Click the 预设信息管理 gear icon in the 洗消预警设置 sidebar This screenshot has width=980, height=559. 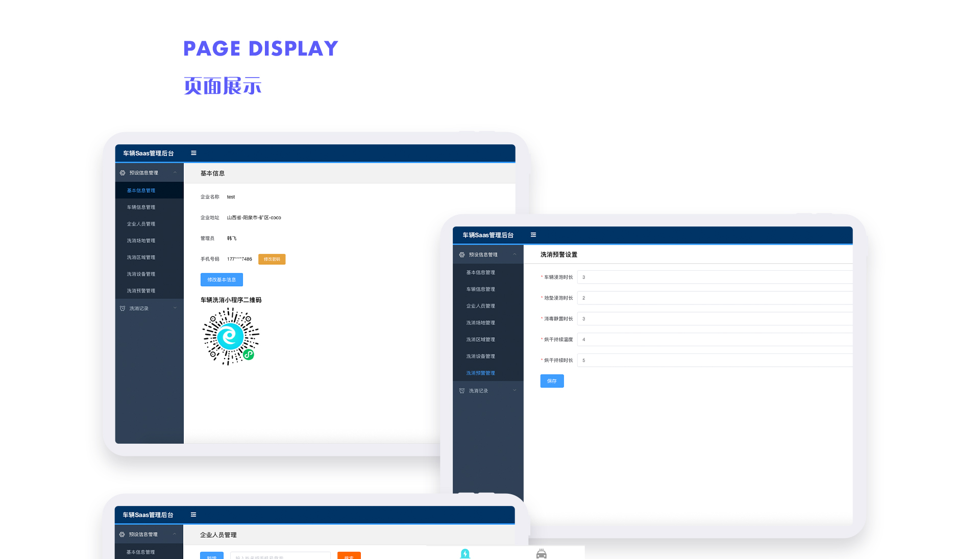pos(462,255)
